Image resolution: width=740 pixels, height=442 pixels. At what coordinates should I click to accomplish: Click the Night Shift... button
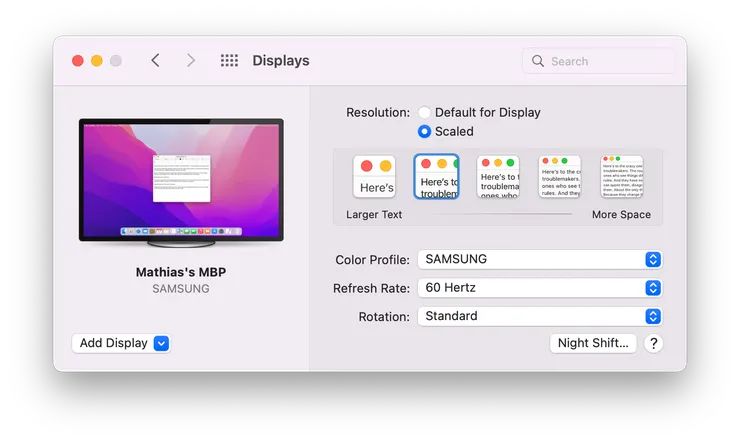[x=593, y=343]
